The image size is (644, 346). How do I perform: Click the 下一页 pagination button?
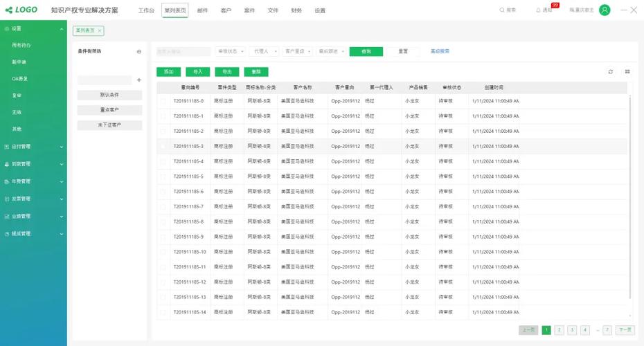(x=625, y=330)
